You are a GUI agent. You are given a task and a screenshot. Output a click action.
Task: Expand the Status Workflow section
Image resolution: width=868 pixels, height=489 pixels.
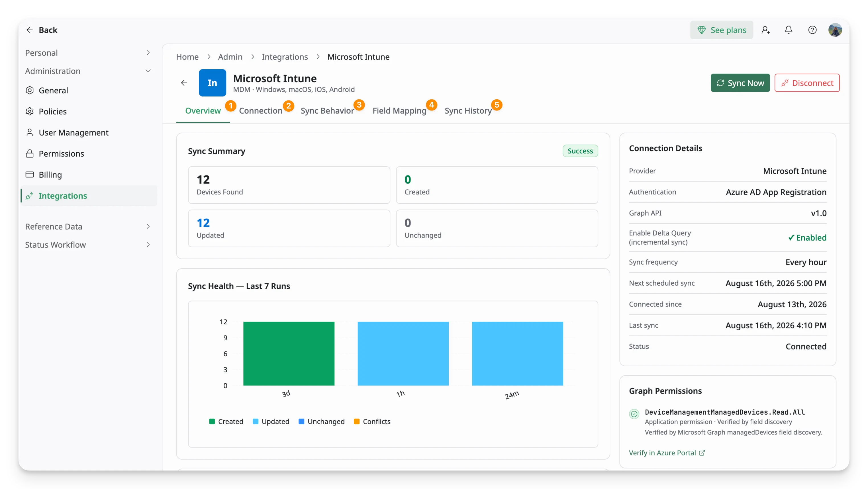tap(88, 244)
